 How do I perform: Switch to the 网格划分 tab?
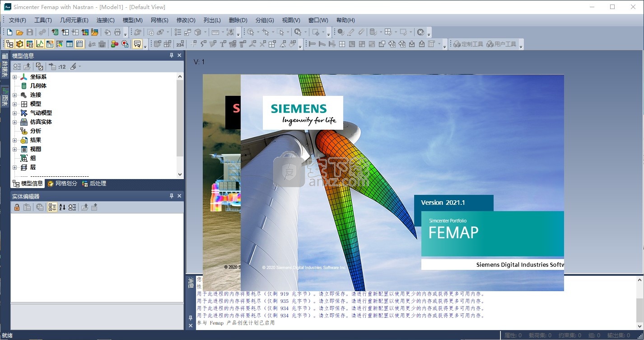click(x=62, y=184)
